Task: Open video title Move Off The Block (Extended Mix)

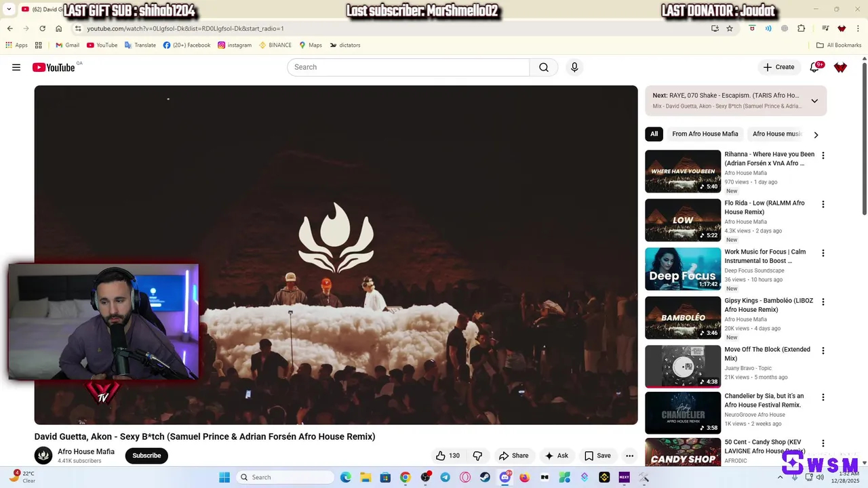Action: pyautogui.click(x=768, y=354)
